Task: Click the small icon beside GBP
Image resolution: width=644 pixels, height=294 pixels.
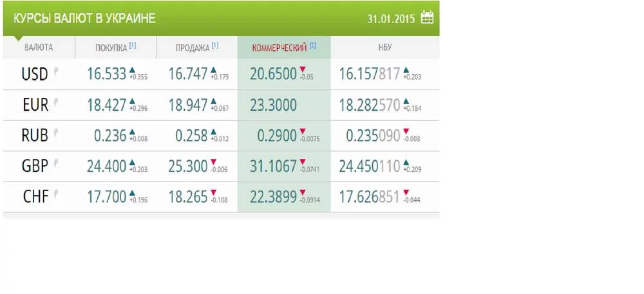Action: (56, 165)
